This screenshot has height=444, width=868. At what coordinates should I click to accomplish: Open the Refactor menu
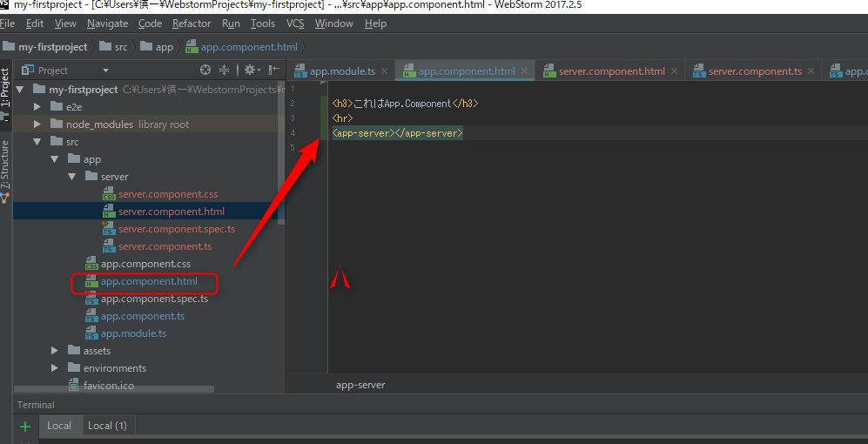[x=192, y=24]
